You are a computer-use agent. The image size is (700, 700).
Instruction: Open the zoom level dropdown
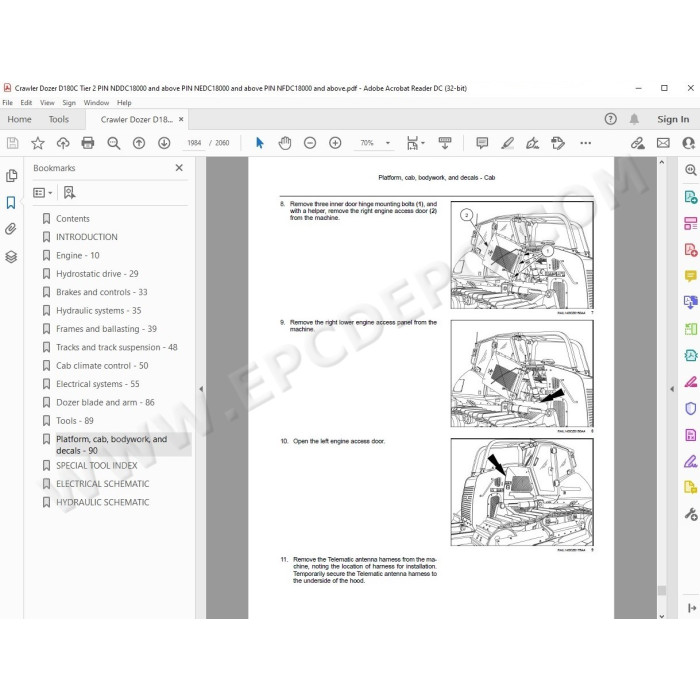pos(388,143)
